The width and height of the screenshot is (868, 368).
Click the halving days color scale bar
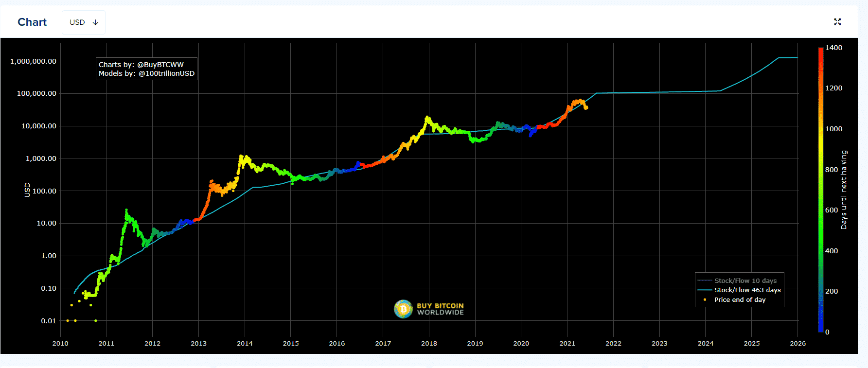pos(820,190)
